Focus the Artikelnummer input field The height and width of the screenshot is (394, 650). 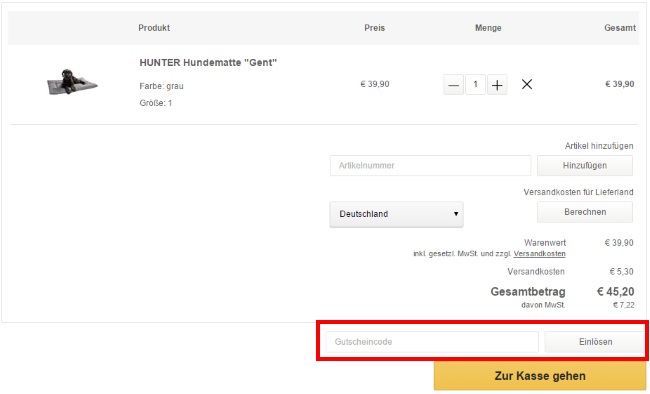pyautogui.click(x=430, y=165)
